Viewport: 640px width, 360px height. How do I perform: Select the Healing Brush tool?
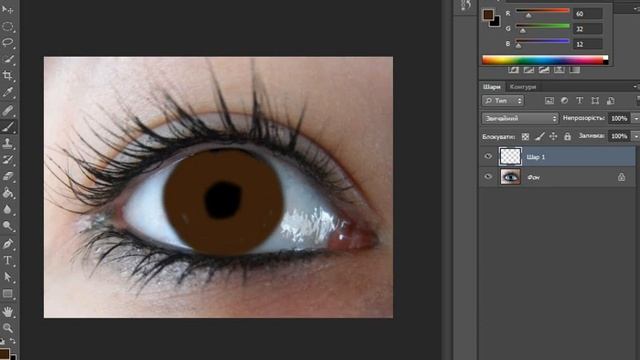(x=7, y=110)
